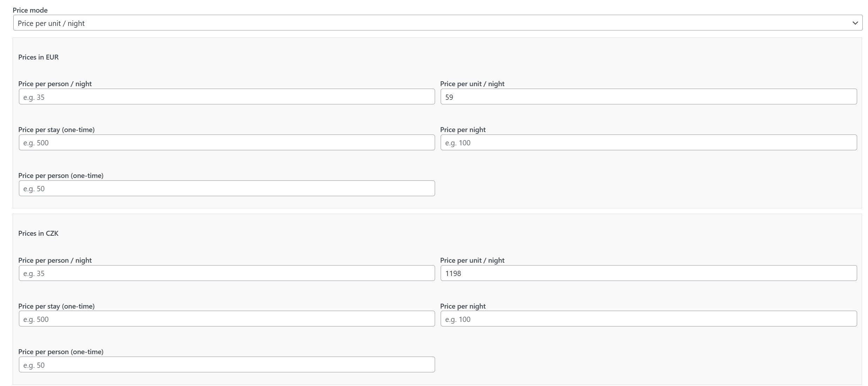Click the Prices in CZK section heading

click(38, 233)
